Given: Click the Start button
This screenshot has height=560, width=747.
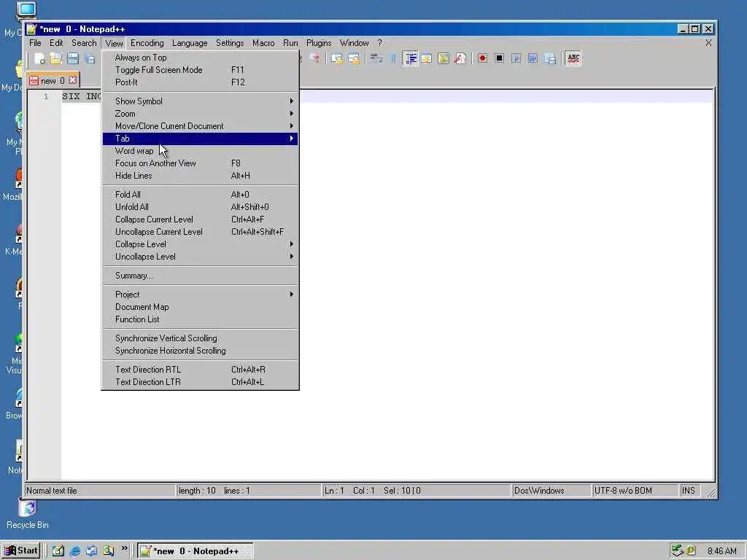Looking at the screenshot, I should pyautogui.click(x=20, y=551).
